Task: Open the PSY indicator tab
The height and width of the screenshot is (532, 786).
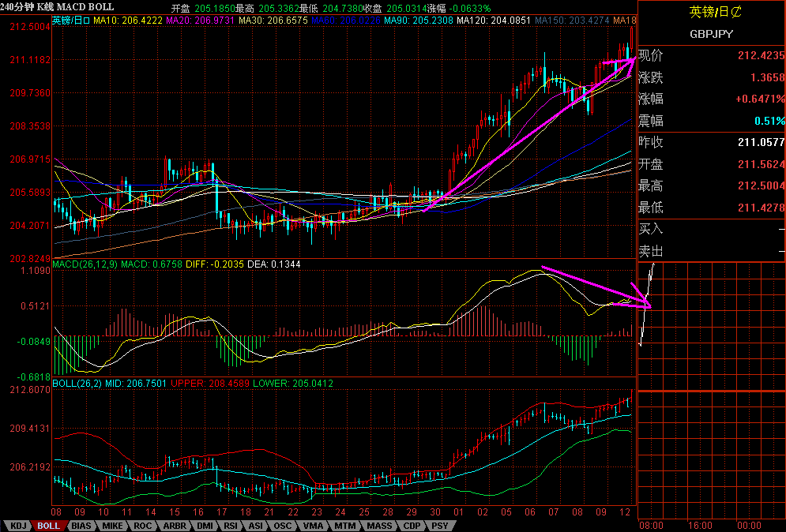Action: tap(440, 526)
